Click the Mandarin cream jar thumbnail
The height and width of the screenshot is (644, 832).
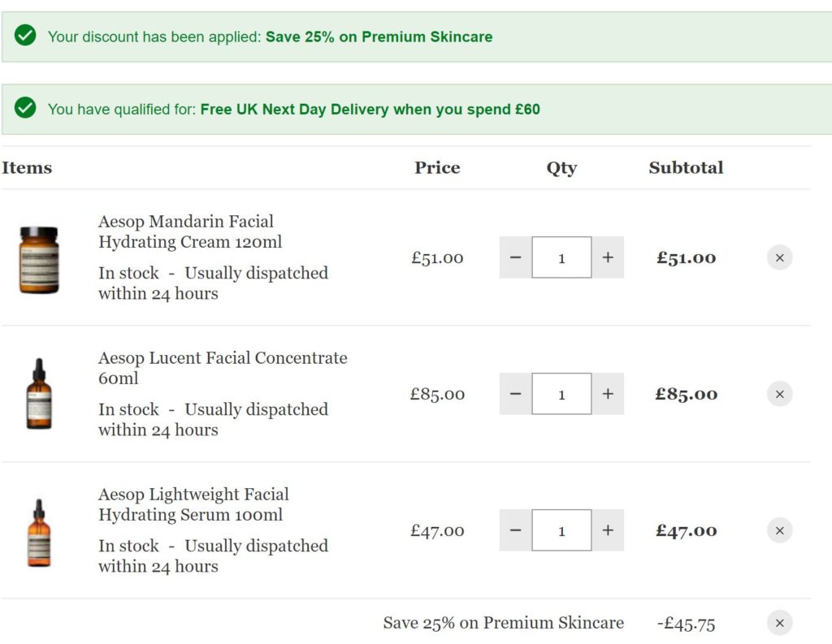click(x=39, y=260)
